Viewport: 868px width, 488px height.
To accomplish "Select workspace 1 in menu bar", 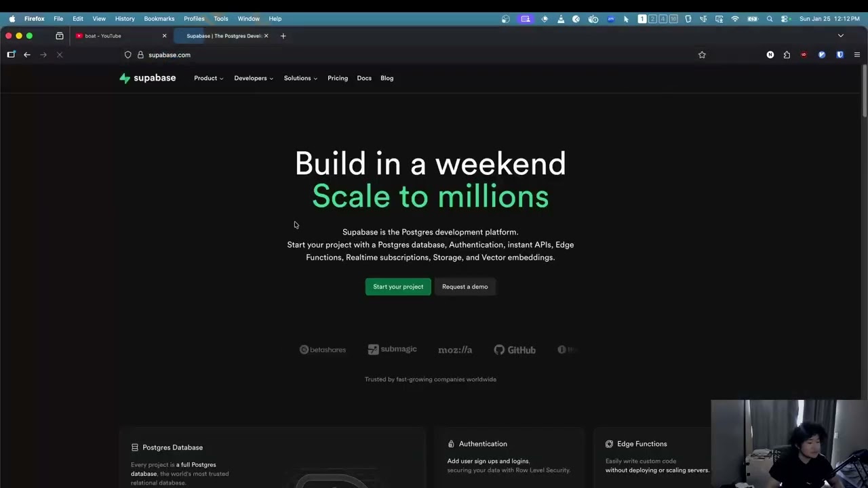I will pos(642,19).
